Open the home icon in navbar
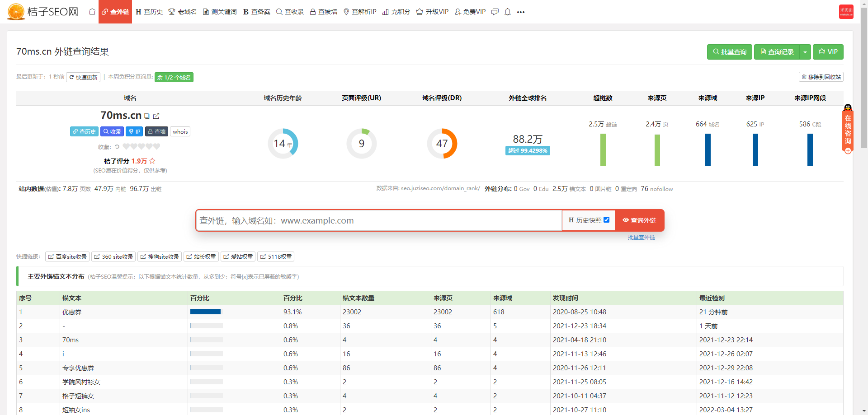The image size is (868, 415). click(x=92, y=12)
